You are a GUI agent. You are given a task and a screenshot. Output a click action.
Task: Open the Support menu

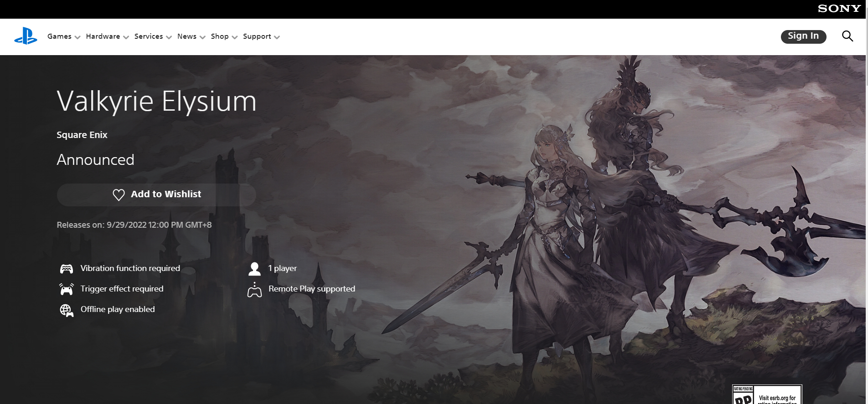257,36
